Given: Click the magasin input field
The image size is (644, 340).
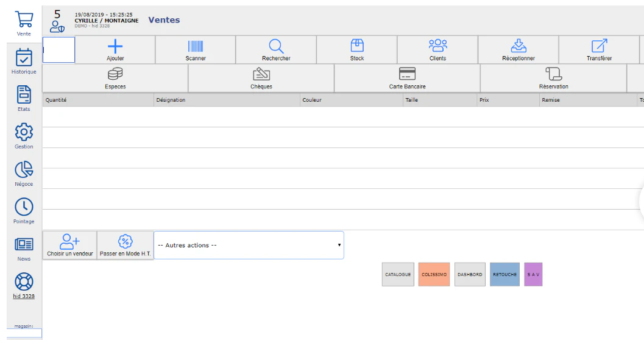Looking at the screenshot, I should pos(24,333).
